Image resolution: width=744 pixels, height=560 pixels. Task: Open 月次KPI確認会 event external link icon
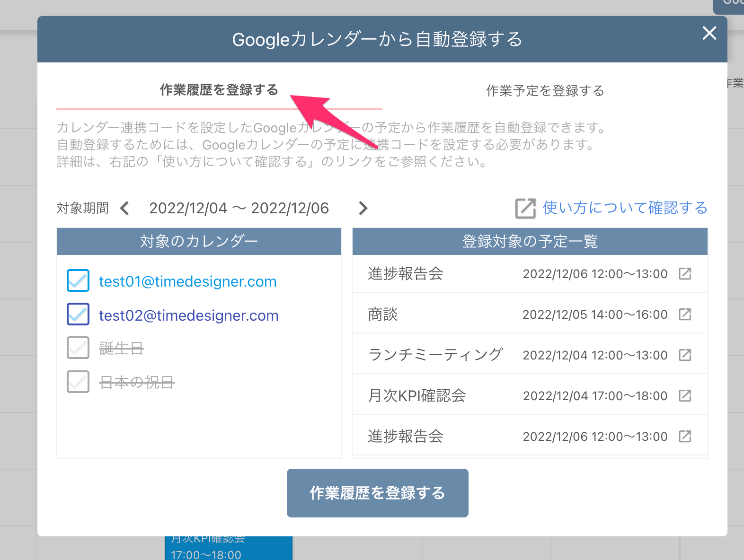coord(685,395)
